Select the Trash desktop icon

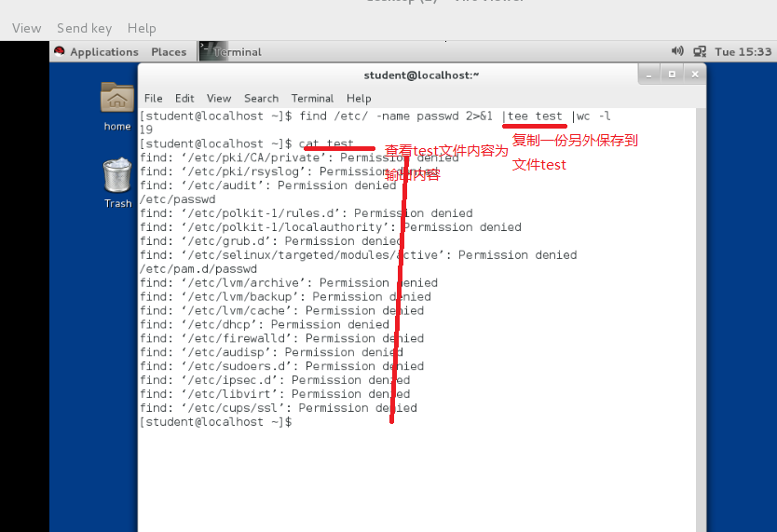tap(118, 183)
